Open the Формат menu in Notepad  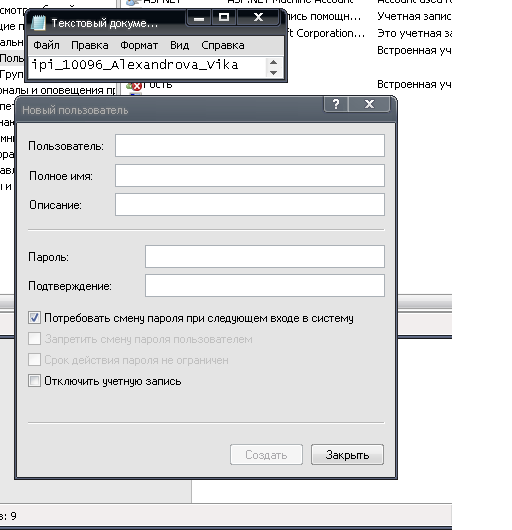(139, 45)
